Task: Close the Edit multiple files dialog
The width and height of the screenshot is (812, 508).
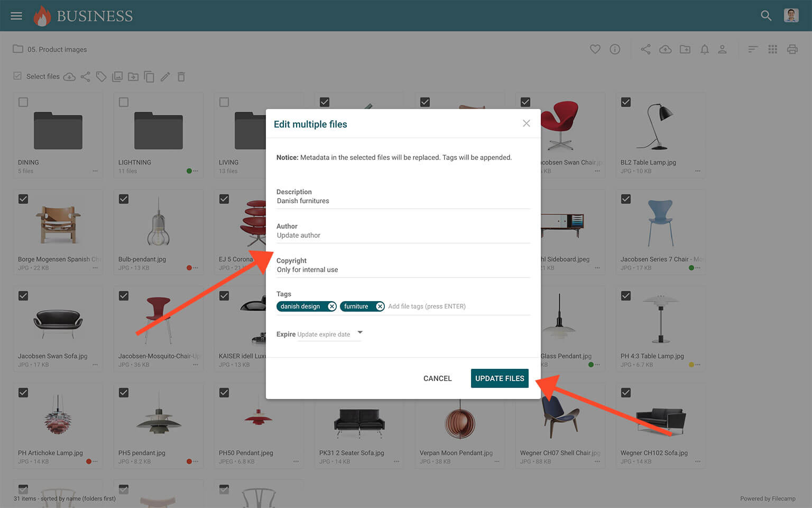Action: (x=526, y=123)
